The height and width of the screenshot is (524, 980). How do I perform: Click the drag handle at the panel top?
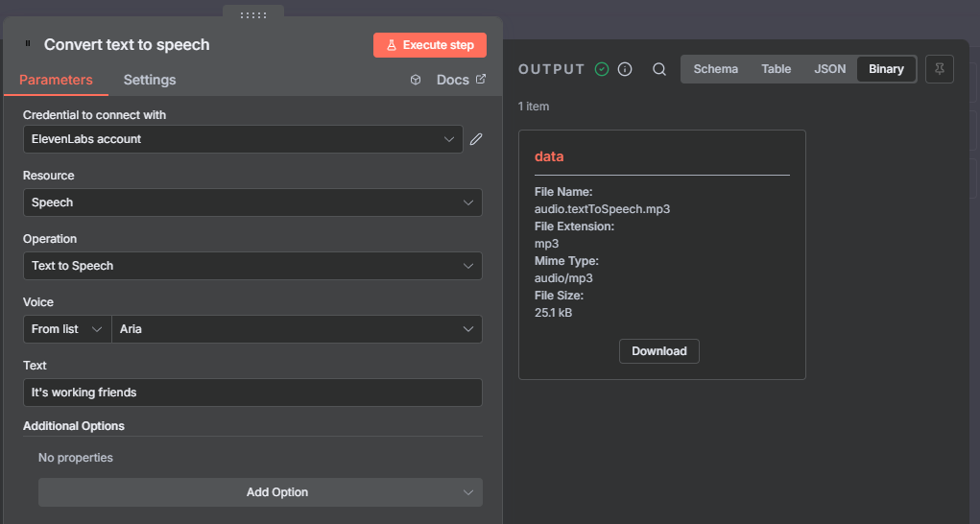(x=253, y=14)
